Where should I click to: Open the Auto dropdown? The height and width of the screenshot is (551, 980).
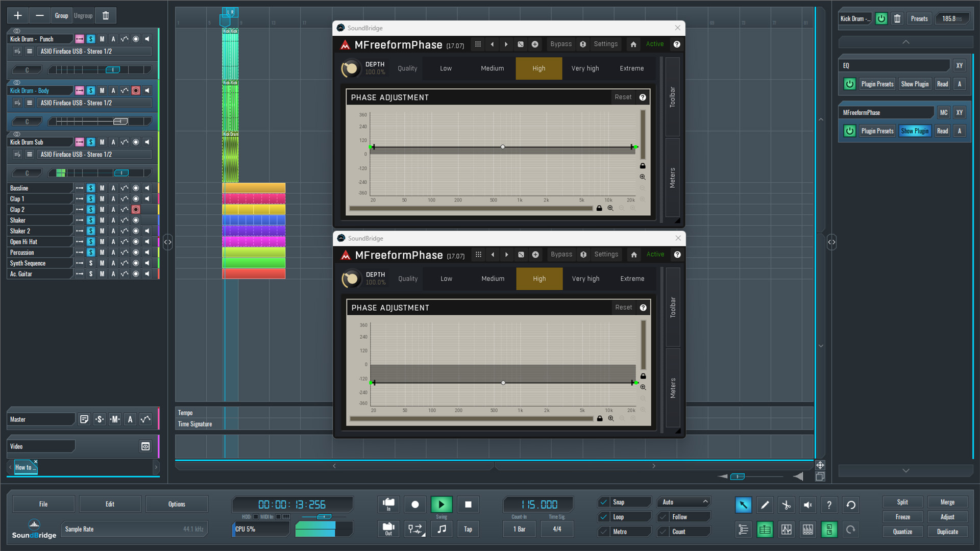click(684, 502)
